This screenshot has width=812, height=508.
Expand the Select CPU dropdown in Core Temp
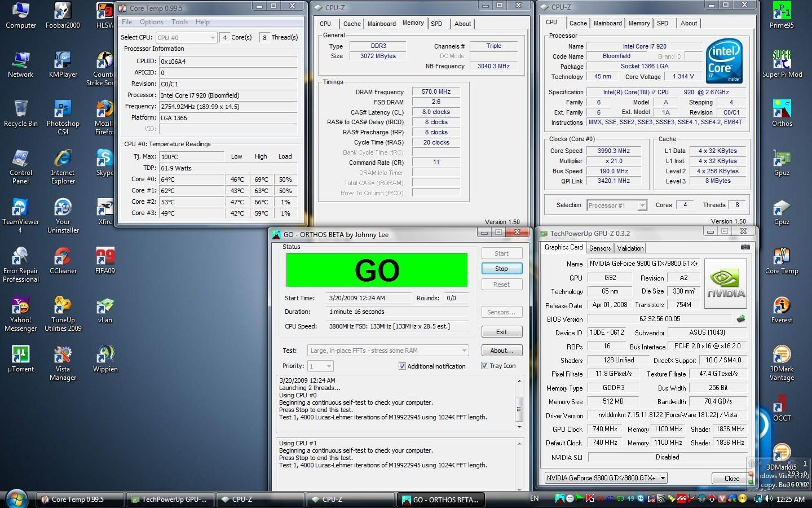pos(186,37)
